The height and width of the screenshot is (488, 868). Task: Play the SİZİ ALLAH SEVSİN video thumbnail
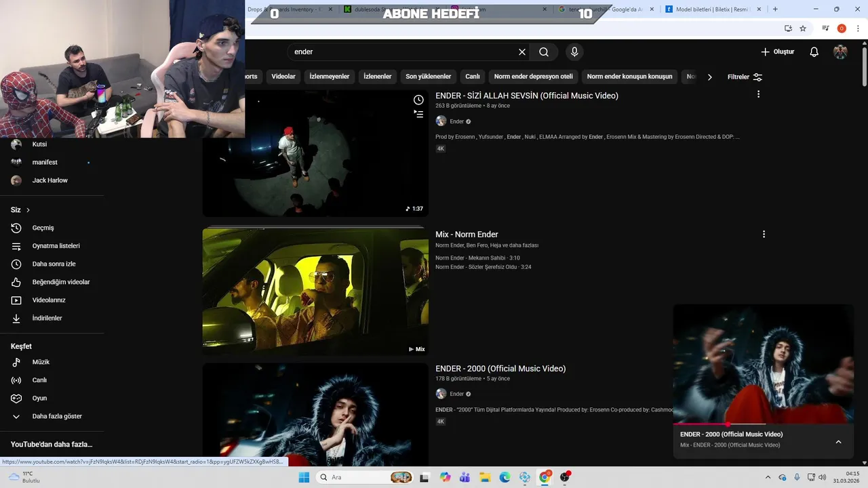coord(315,153)
